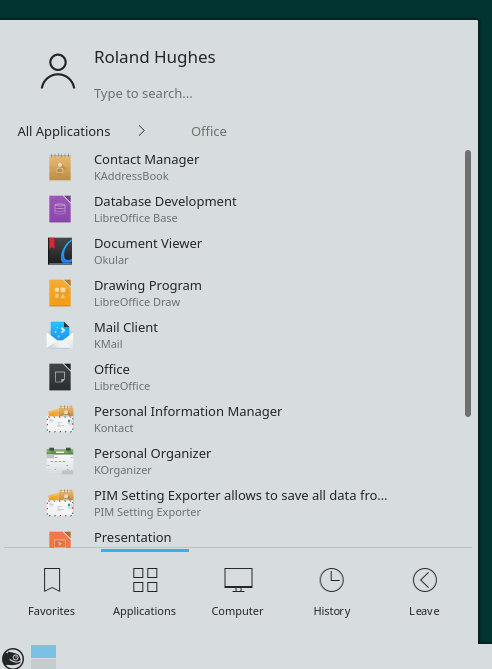The width and height of the screenshot is (492, 669).
Task: Select the PIM Setting Exporter title text
Action: (241, 495)
